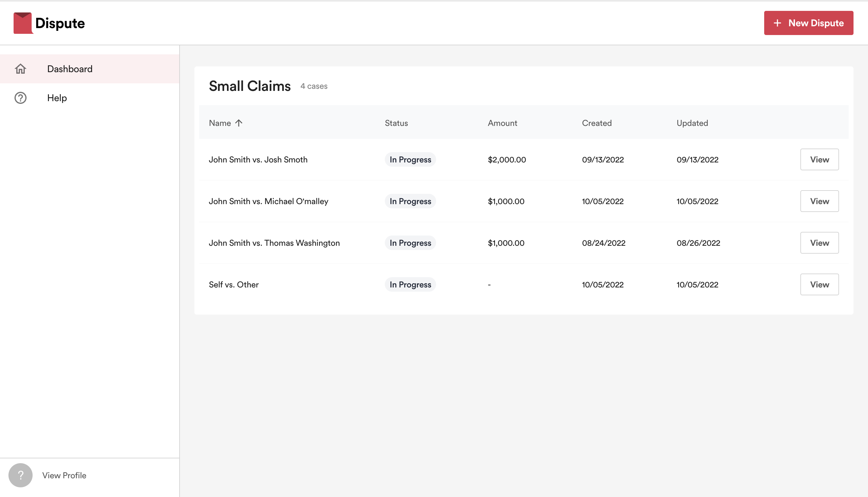View the Michael O'malley case

pyautogui.click(x=819, y=201)
